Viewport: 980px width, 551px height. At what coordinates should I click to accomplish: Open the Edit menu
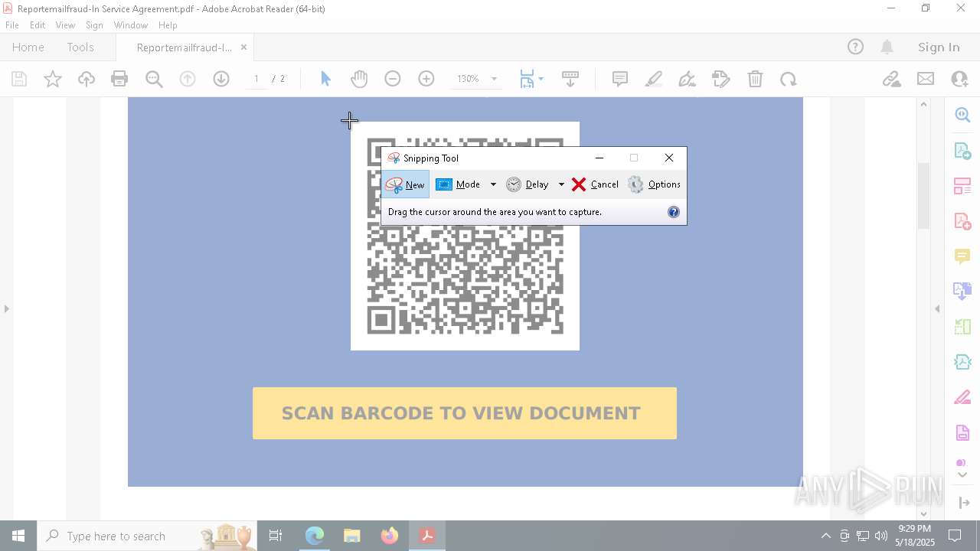[38, 25]
